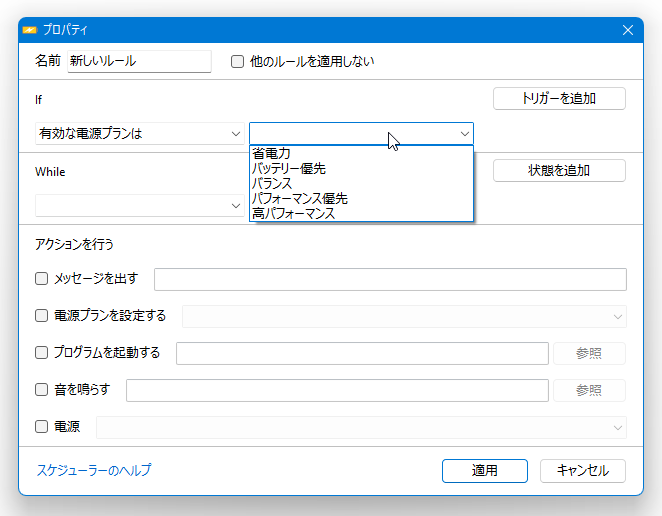Open スケジューラーのヘルプ link
The height and width of the screenshot is (516, 662).
point(94,470)
